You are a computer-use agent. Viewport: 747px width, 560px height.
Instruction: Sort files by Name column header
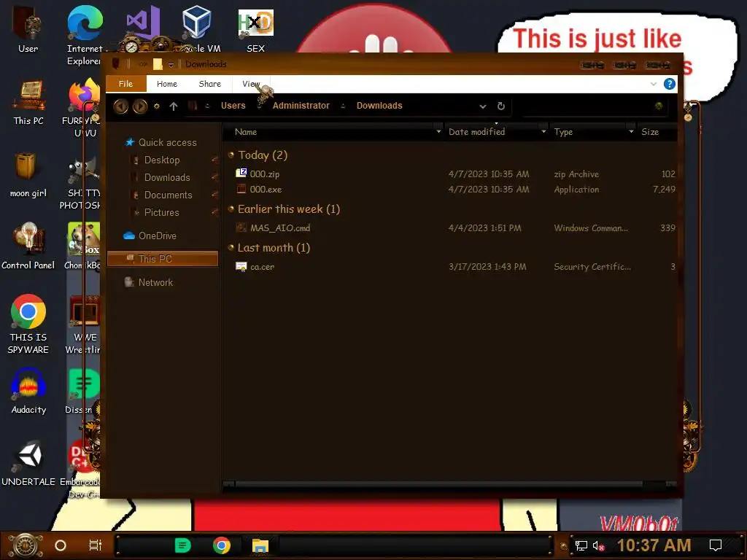[246, 132]
